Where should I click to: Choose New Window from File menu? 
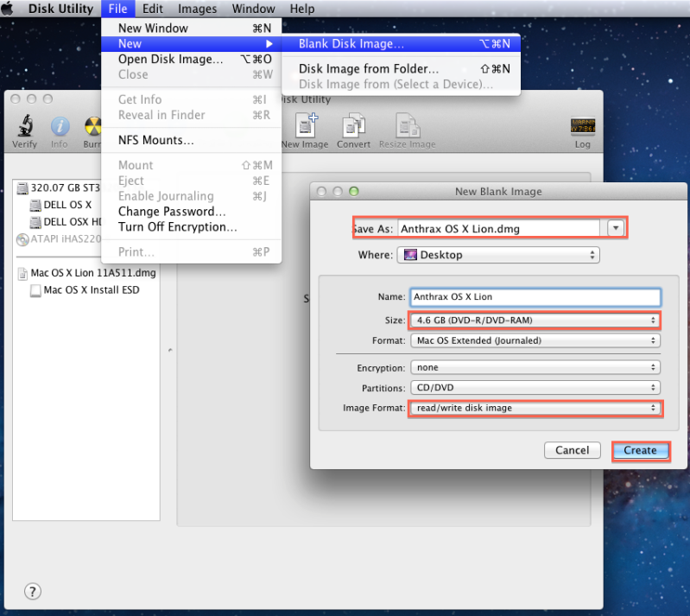coord(192,29)
